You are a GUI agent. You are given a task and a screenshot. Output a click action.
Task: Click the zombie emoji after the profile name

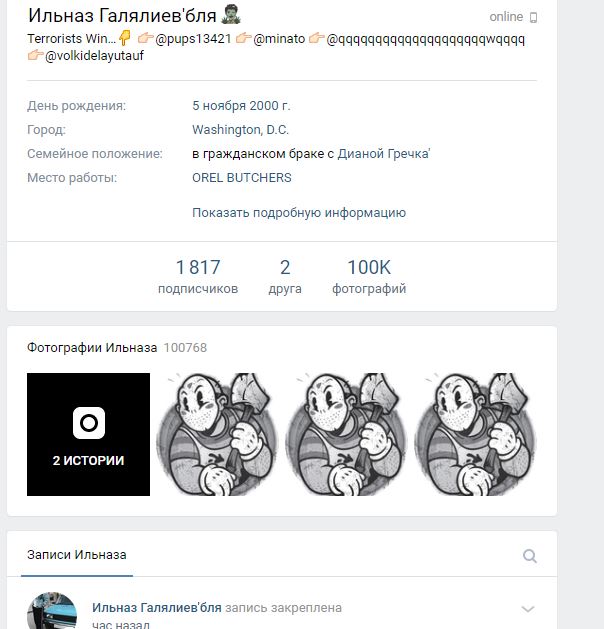click(231, 14)
